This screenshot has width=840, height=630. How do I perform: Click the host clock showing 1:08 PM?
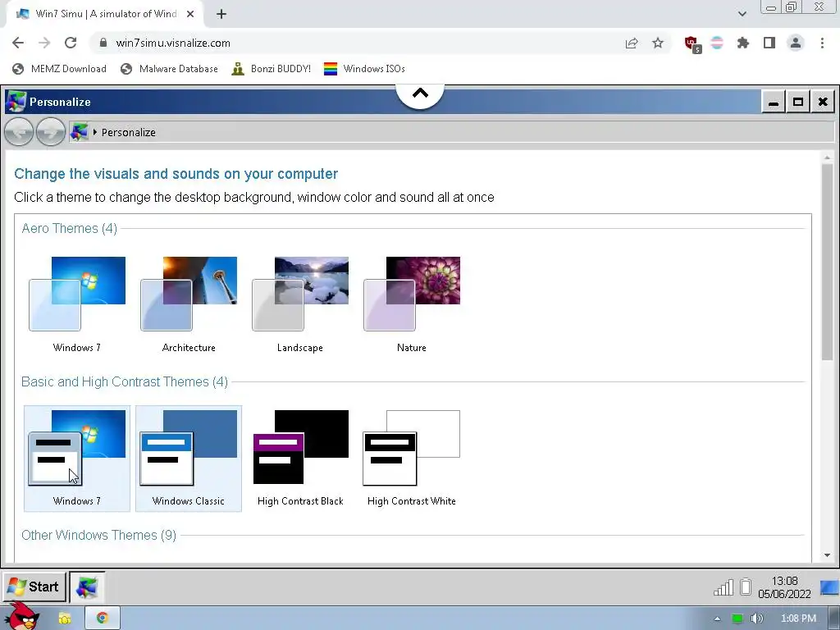tap(798, 619)
